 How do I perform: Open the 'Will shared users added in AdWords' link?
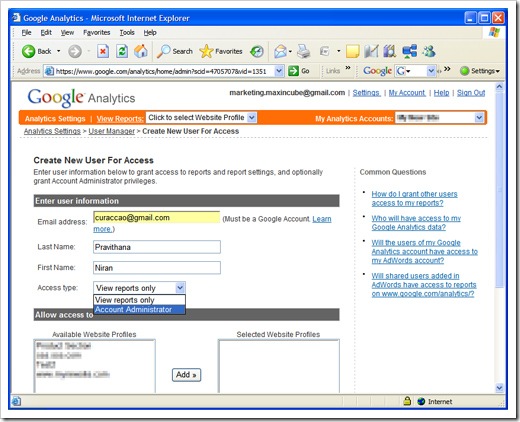click(424, 285)
